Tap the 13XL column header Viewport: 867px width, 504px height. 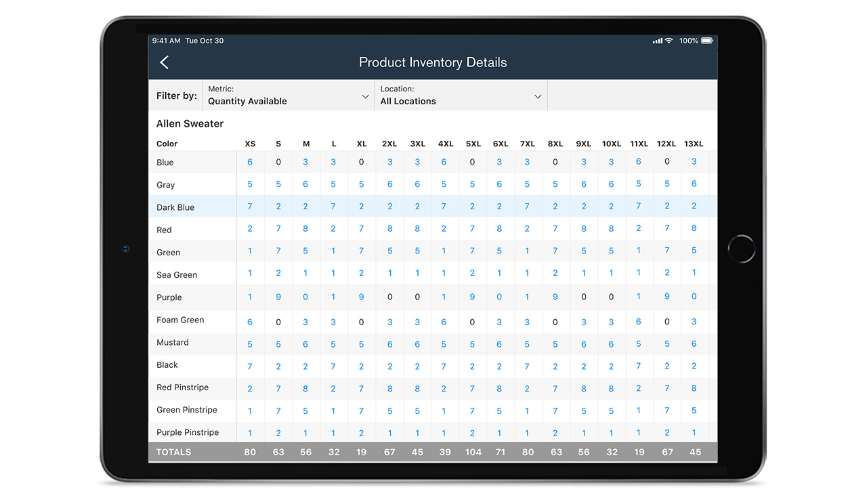694,144
